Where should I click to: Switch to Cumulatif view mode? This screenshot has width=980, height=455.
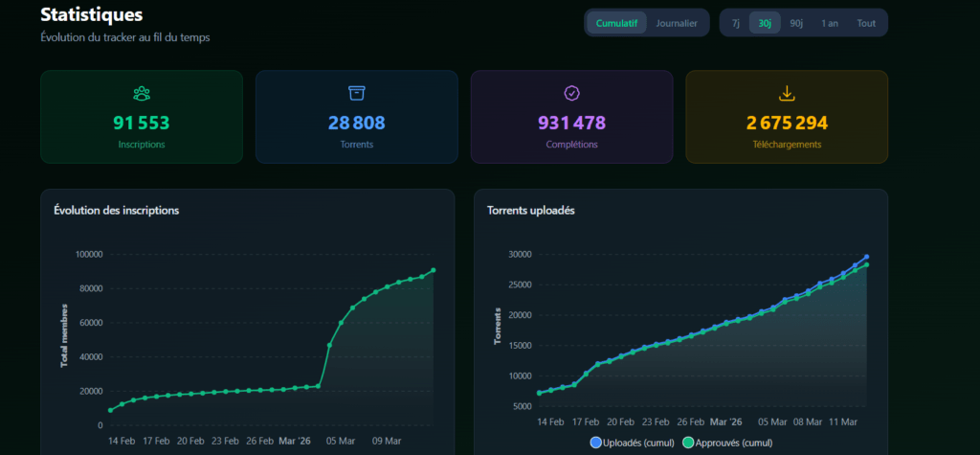tap(616, 23)
